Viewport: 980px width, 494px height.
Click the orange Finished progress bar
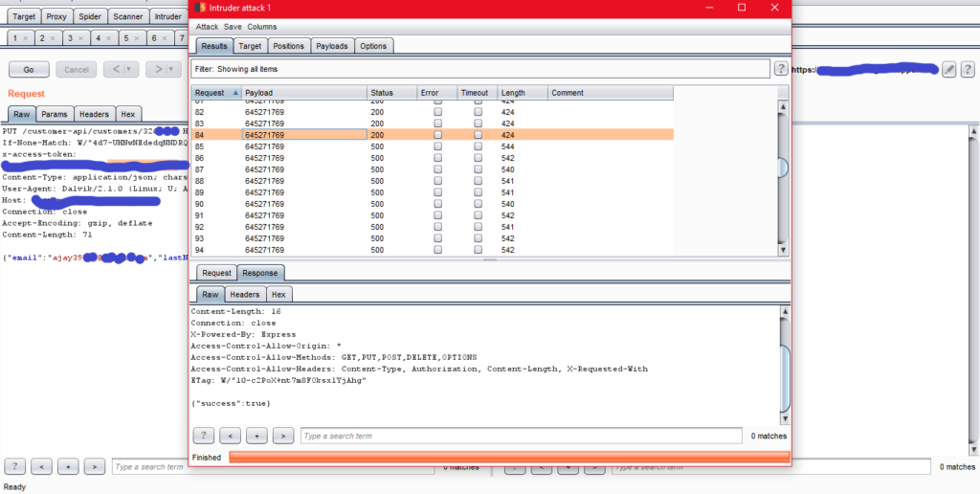509,458
